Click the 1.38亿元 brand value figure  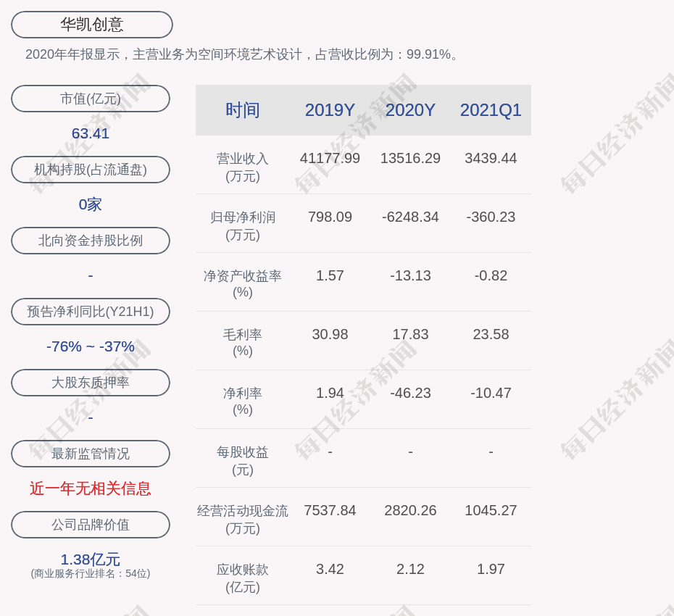pos(91,559)
